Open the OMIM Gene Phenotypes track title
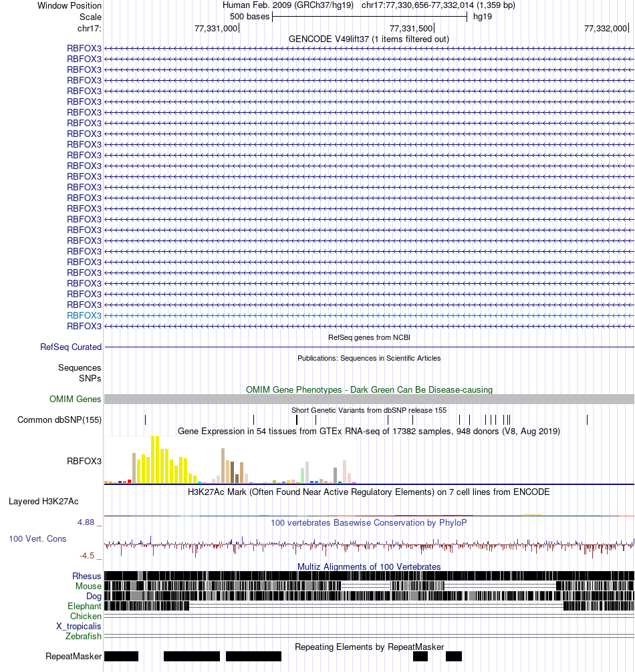 click(x=369, y=389)
